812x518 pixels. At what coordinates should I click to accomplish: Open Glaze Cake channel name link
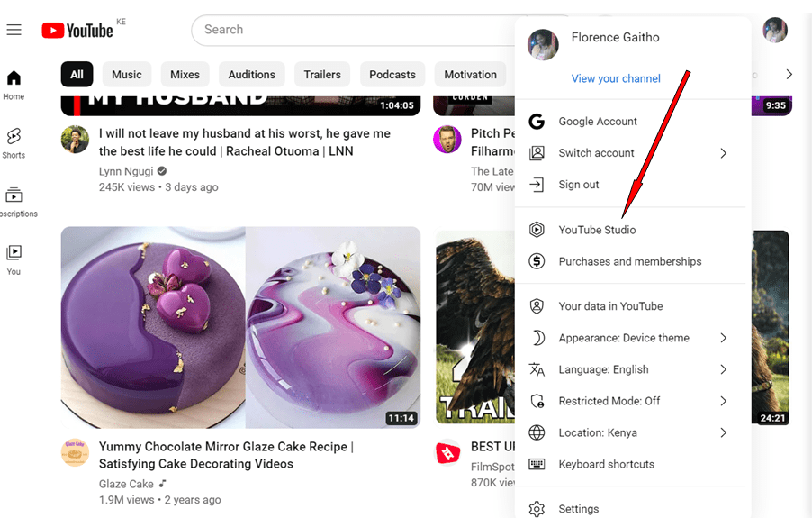pyautogui.click(x=126, y=484)
